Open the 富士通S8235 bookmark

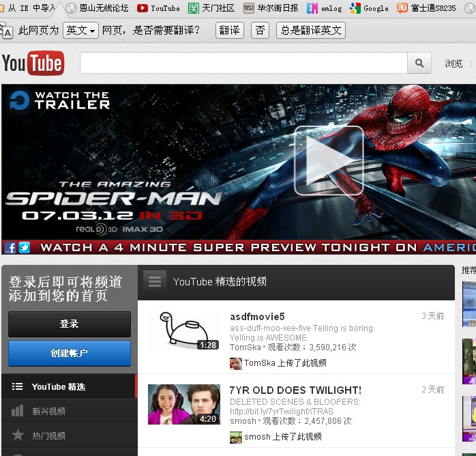[426, 8]
